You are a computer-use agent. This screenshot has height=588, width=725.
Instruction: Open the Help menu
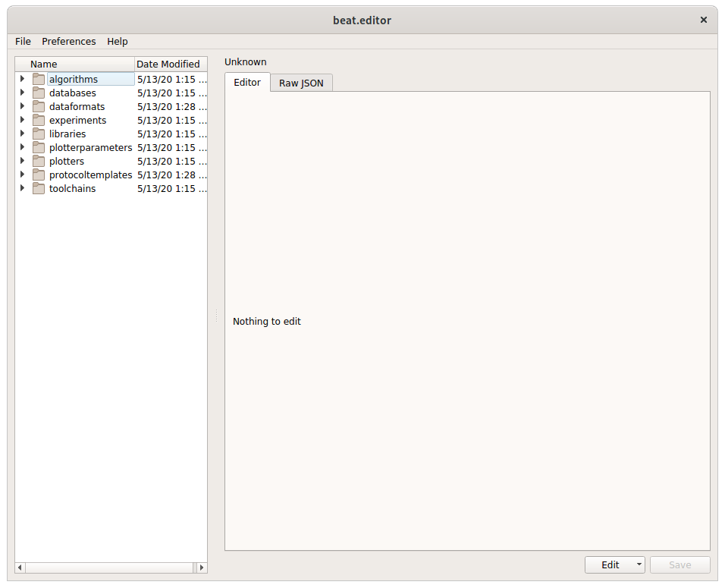pos(118,41)
